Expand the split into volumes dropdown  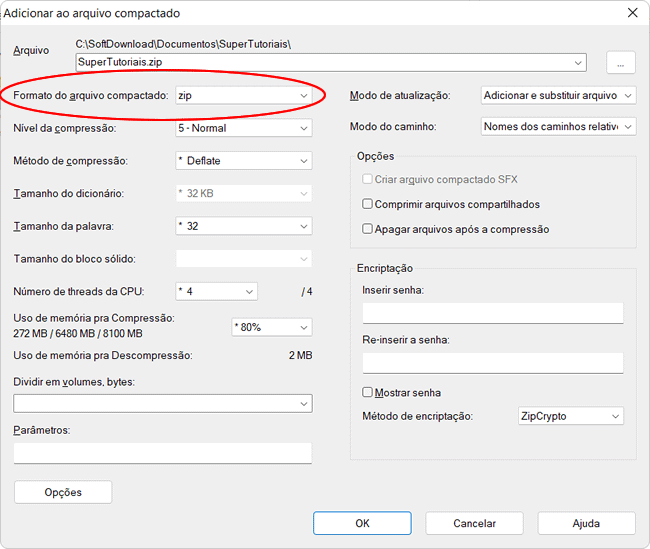point(162,403)
